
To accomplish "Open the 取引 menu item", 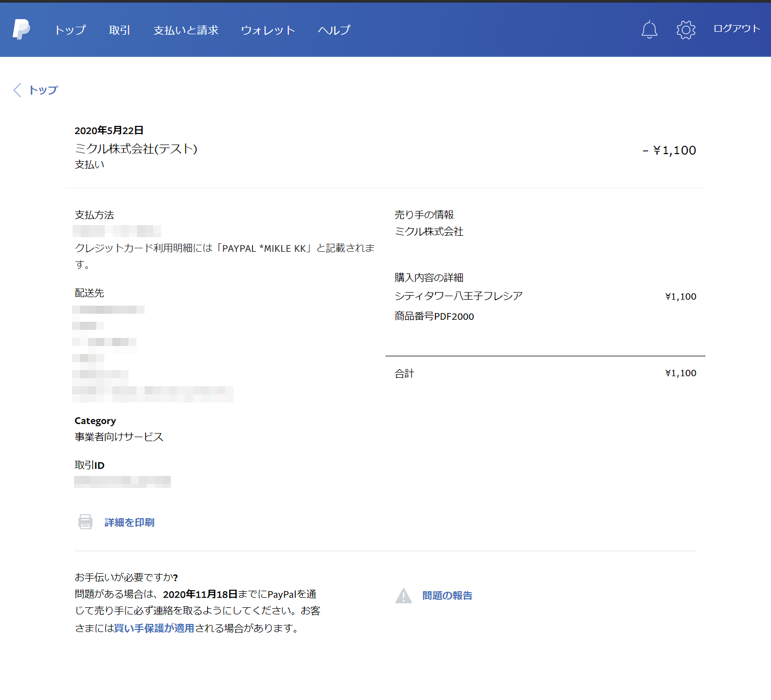I will click(119, 30).
